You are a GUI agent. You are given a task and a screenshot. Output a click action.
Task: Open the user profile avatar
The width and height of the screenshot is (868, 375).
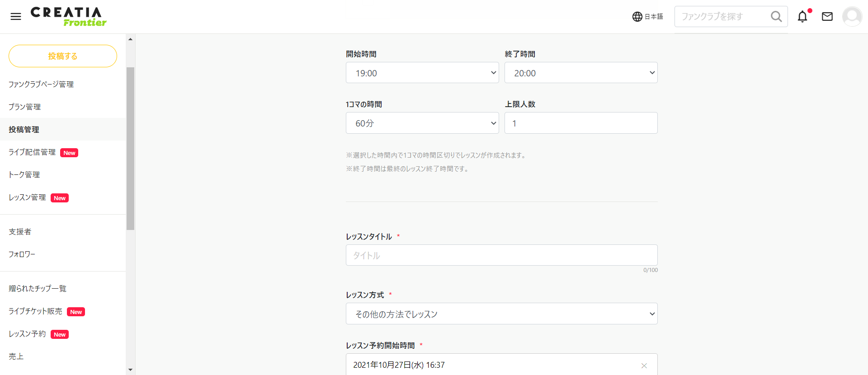[852, 17]
